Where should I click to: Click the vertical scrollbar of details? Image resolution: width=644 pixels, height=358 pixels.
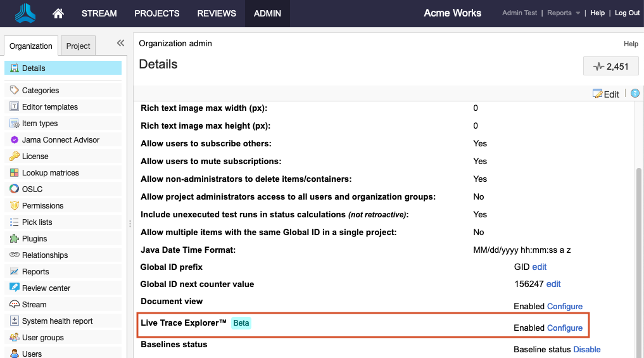[x=639, y=262]
